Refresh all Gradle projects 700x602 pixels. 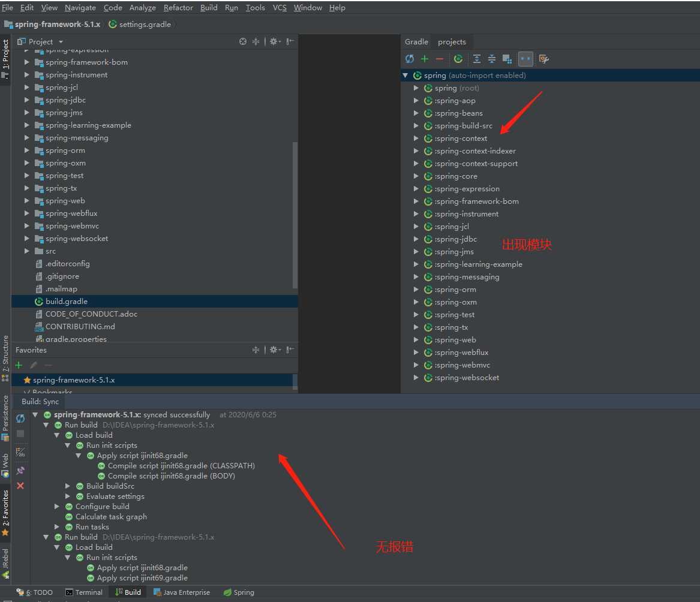click(x=409, y=59)
